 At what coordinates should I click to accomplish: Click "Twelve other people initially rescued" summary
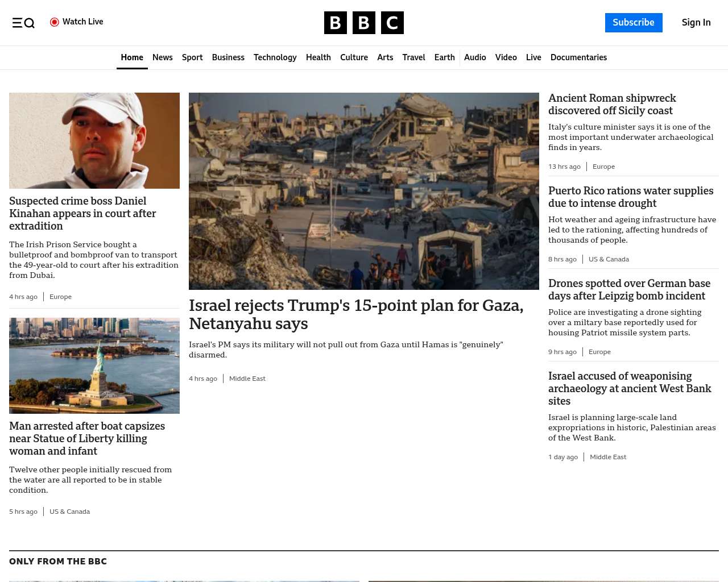click(x=90, y=480)
